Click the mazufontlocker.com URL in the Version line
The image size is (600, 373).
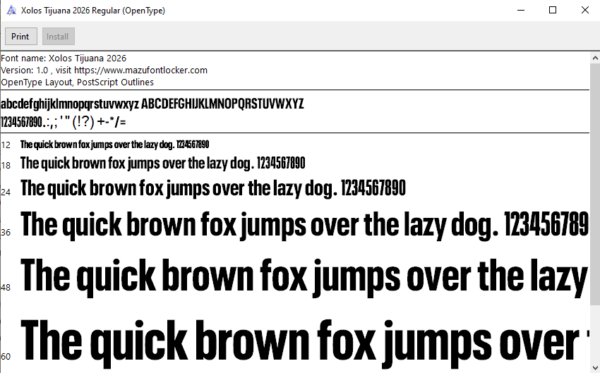[x=141, y=70]
